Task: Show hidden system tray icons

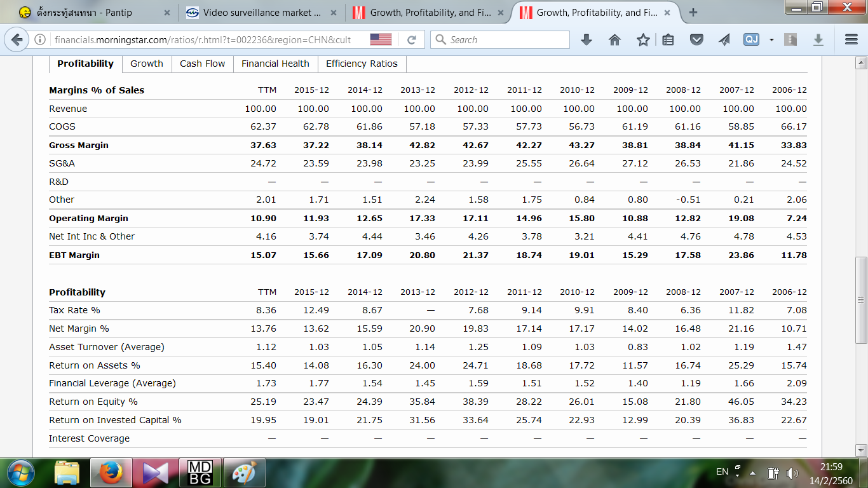Action: pos(752,472)
